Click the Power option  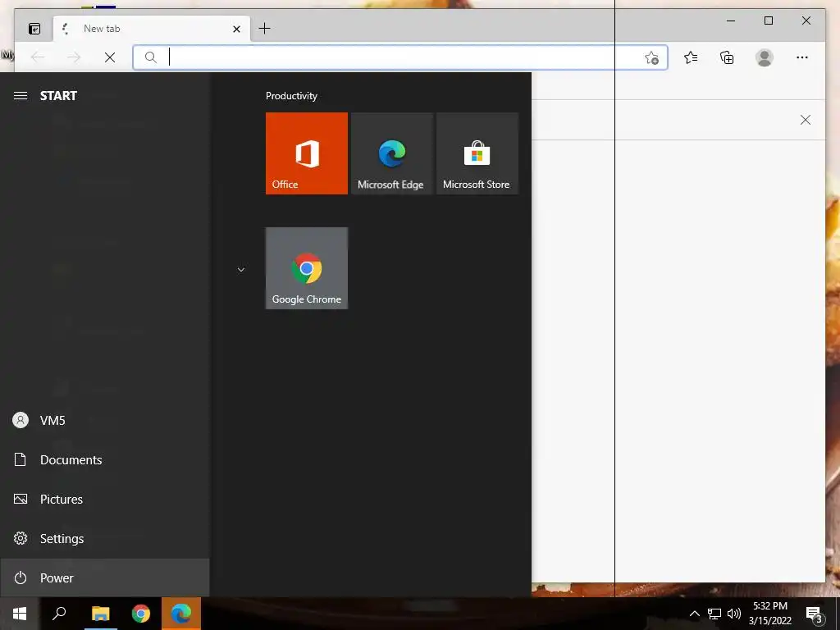pos(105,578)
